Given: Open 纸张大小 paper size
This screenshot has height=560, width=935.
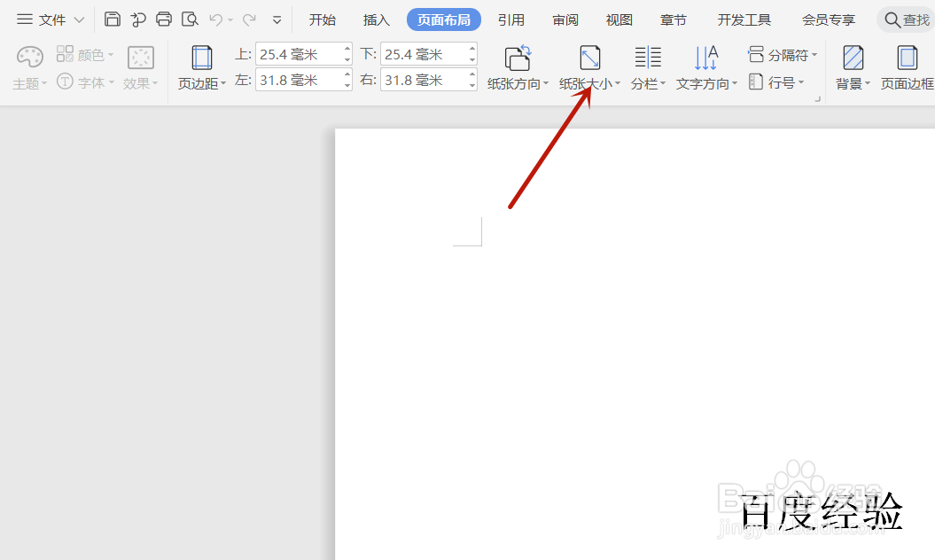Looking at the screenshot, I should click(x=589, y=68).
